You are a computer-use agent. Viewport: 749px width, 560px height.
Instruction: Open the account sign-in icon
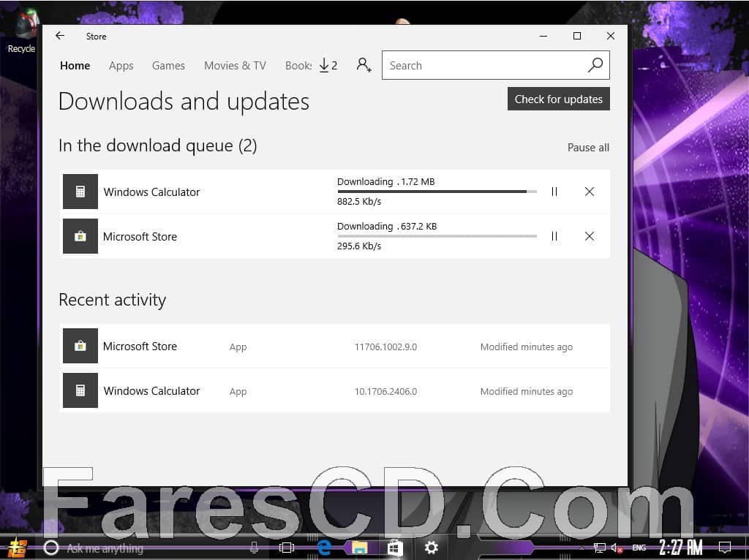(x=364, y=65)
